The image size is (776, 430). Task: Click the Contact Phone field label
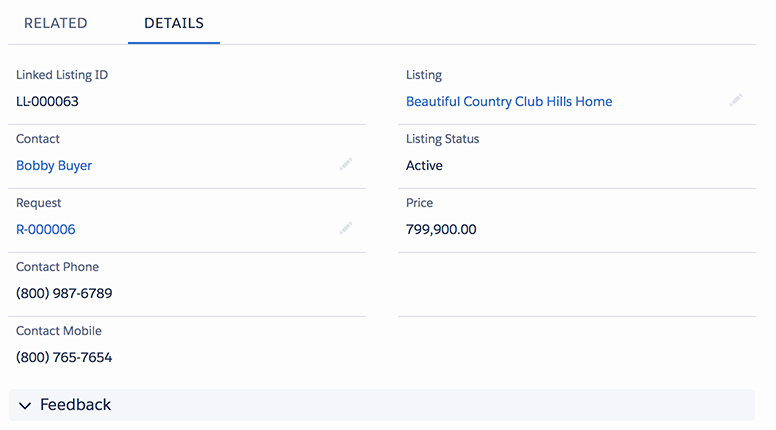coord(57,267)
